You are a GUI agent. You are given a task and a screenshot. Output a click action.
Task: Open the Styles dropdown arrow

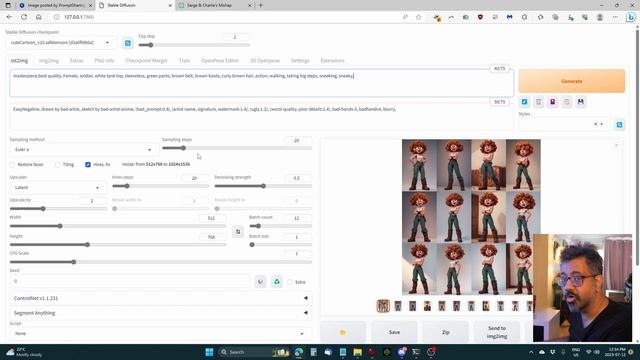tap(602, 124)
